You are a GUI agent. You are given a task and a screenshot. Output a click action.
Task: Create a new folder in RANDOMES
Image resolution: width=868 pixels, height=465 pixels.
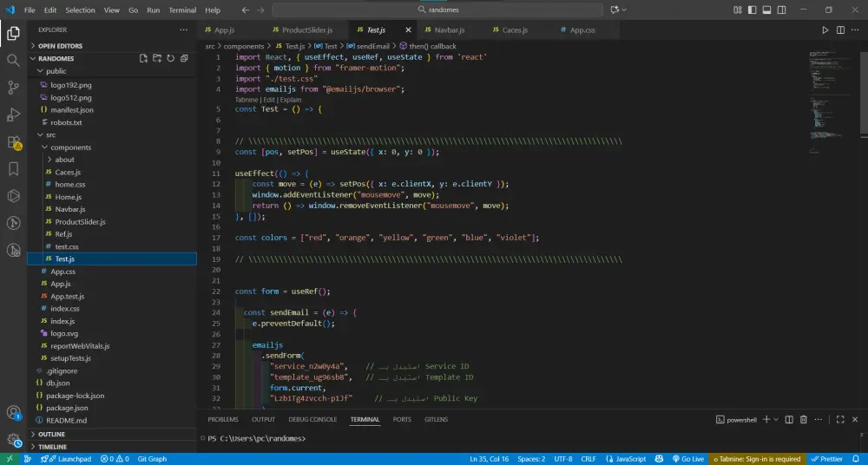click(157, 58)
